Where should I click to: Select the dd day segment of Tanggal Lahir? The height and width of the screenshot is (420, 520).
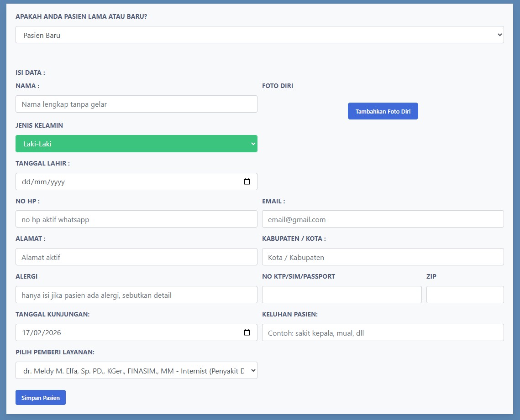[x=26, y=182]
